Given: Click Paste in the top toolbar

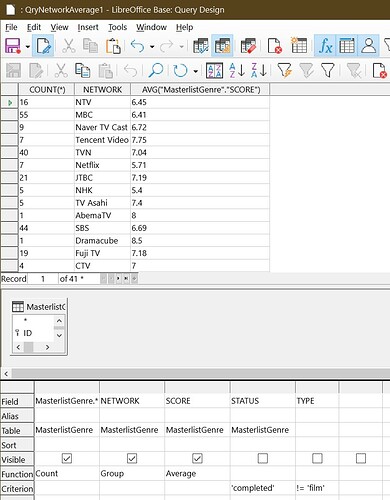Looking at the screenshot, I should [113, 46].
